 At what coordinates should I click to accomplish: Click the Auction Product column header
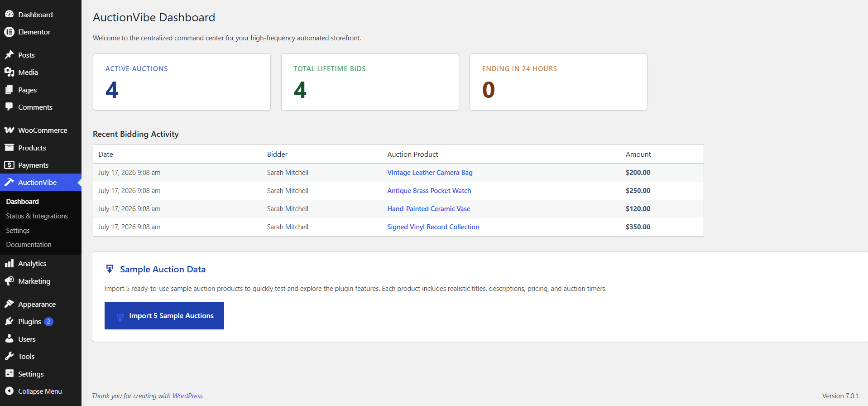[x=412, y=155]
